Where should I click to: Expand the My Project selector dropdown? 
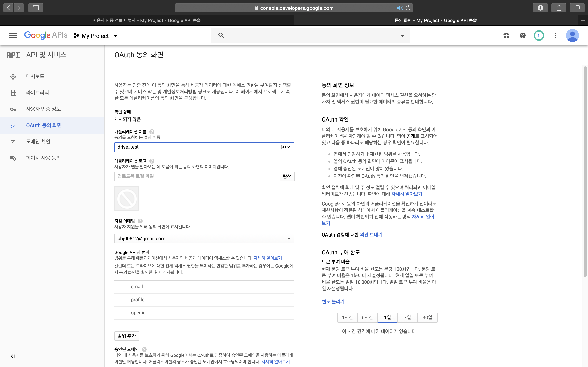point(115,36)
